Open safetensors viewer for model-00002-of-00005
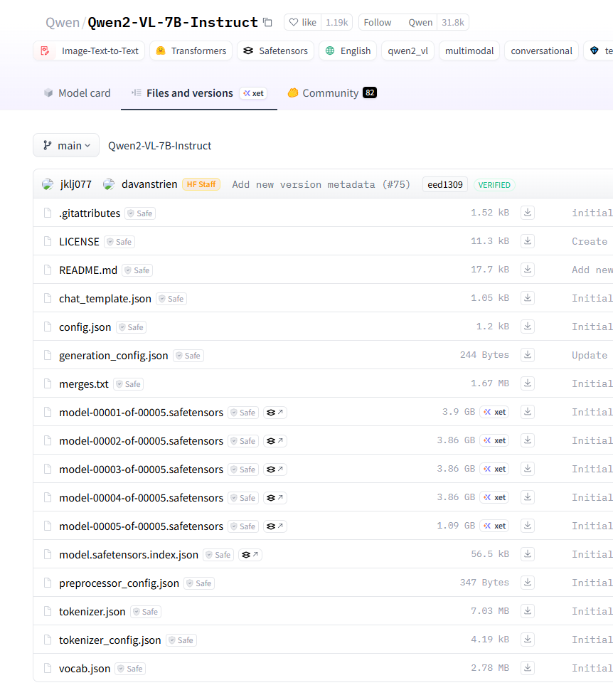The image size is (613, 700). pyautogui.click(x=274, y=441)
